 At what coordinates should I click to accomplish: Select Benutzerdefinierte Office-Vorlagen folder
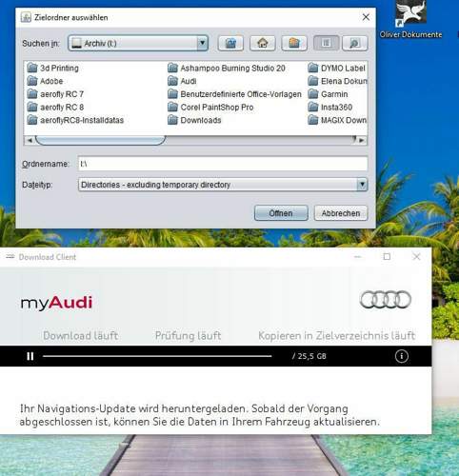click(x=234, y=94)
